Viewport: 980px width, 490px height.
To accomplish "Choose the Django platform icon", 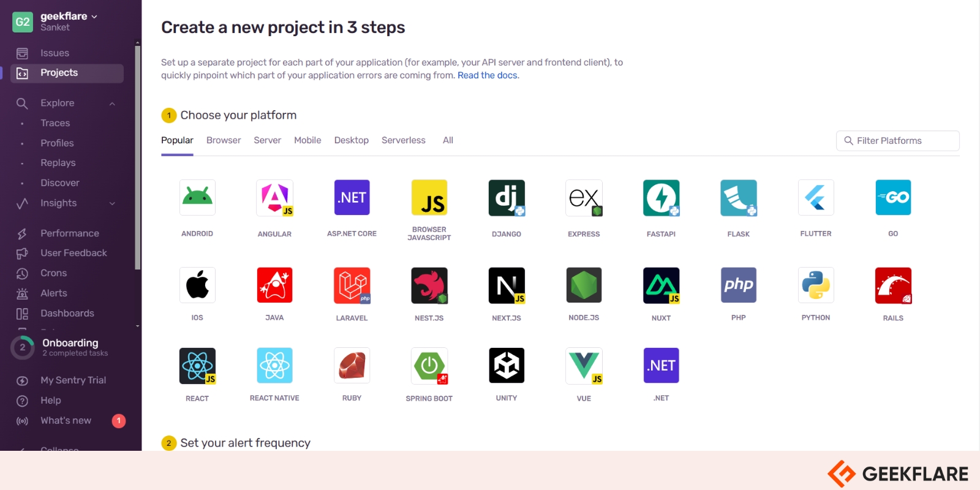I will tap(507, 198).
